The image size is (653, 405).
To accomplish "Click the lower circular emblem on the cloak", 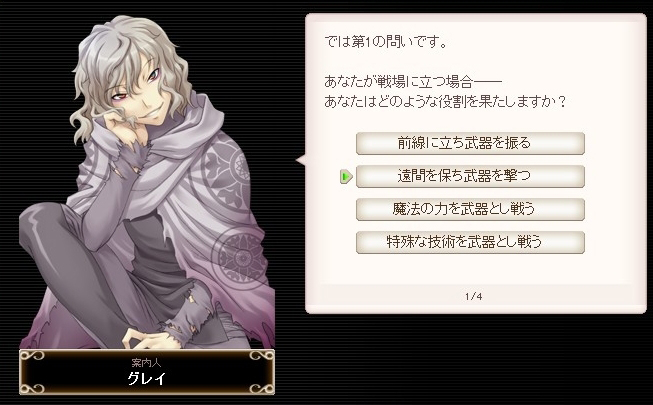I will coord(240,257).
